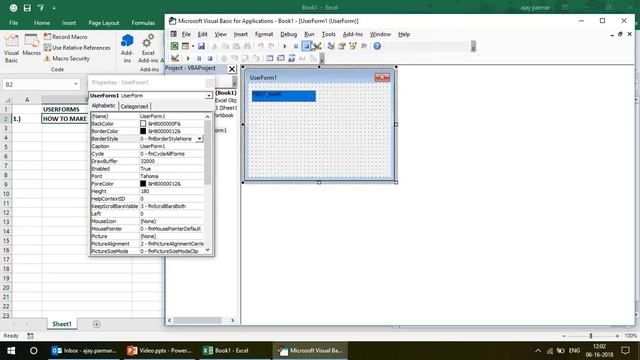Click the Caption property row
The height and width of the screenshot is (360, 640).
point(147,146)
